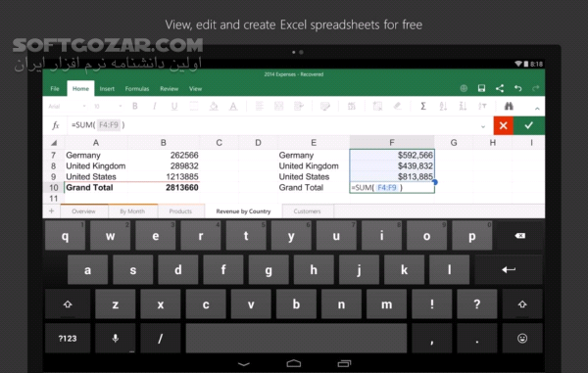Switch to the Home ribbon tab
Image resolution: width=588 pixels, height=373 pixels.
click(80, 89)
